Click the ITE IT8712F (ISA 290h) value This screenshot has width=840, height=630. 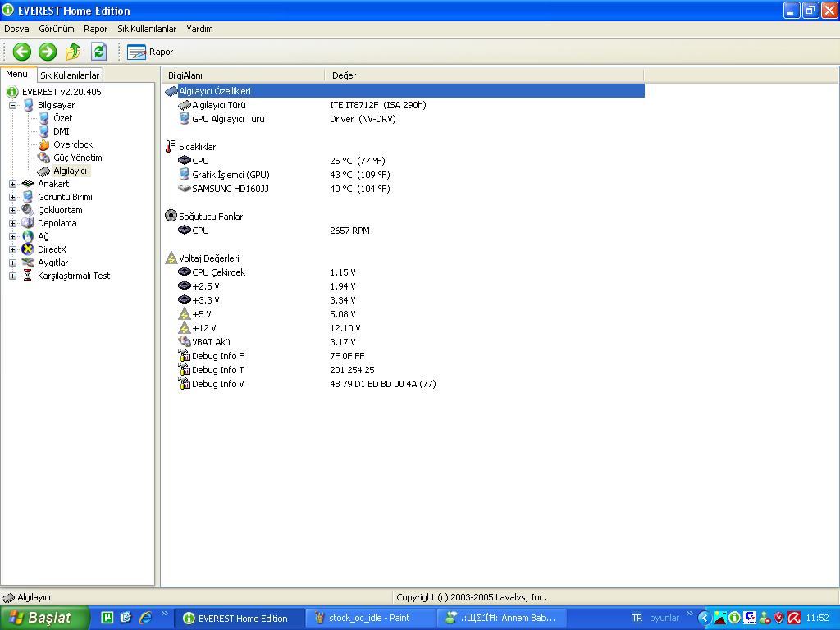coord(378,105)
